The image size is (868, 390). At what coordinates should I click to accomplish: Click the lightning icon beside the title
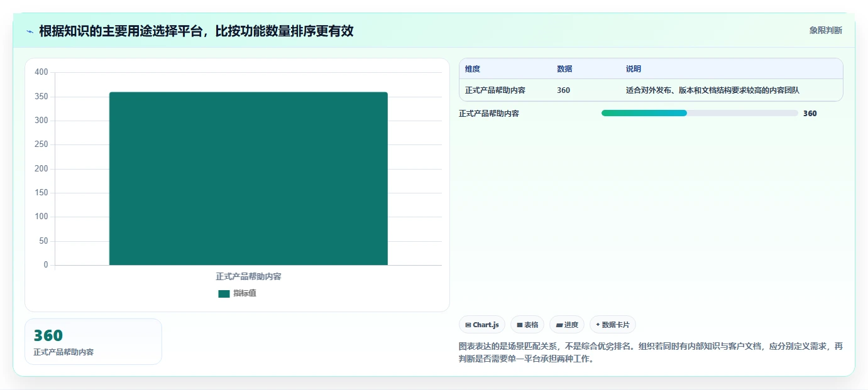(30, 31)
